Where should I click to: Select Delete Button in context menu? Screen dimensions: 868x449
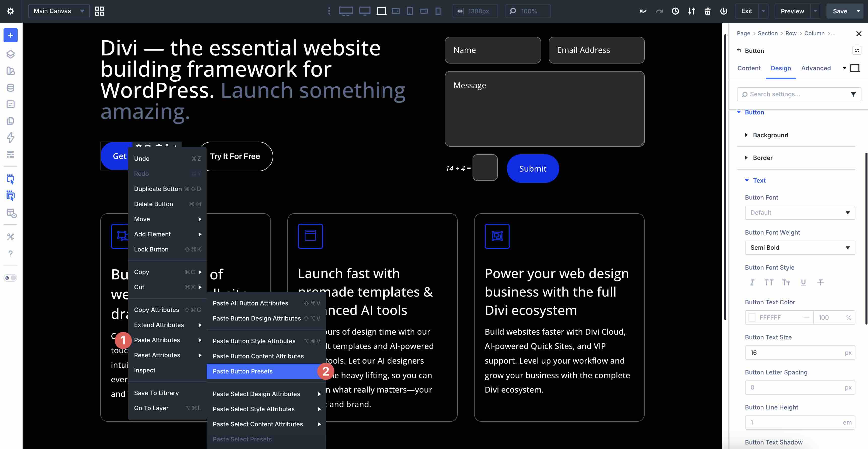click(x=167, y=204)
